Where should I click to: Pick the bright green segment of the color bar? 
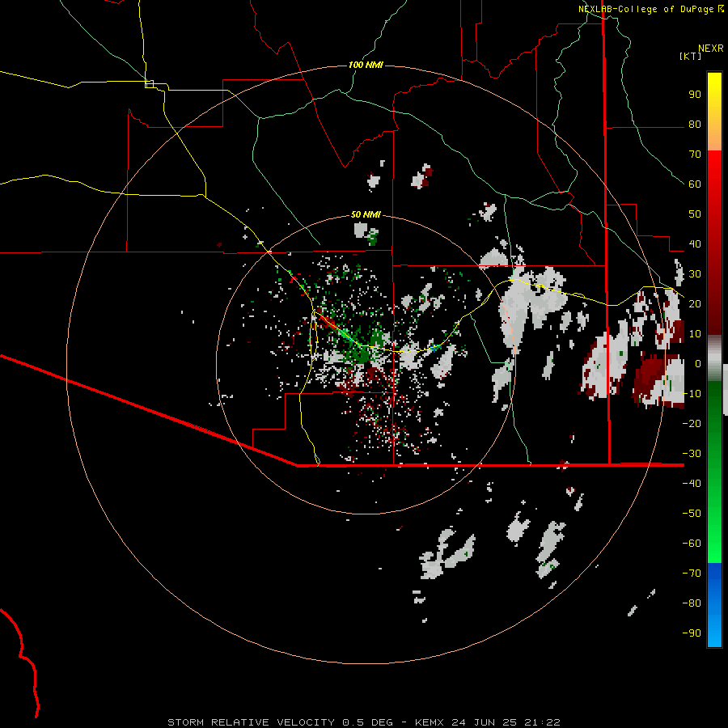[x=714, y=534]
